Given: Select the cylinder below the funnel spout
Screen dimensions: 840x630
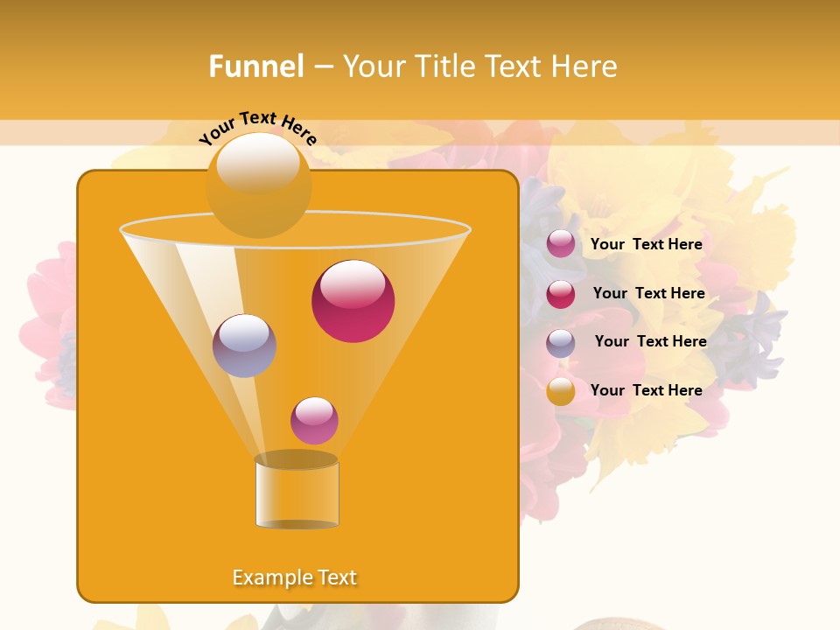Looking at the screenshot, I should click(297, 493).
